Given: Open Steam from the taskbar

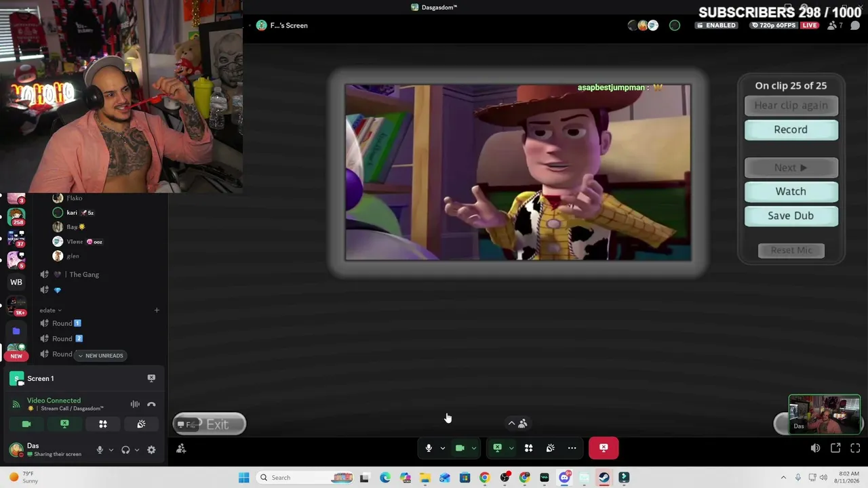Looking at the screenshot, I should pos(604,478).
